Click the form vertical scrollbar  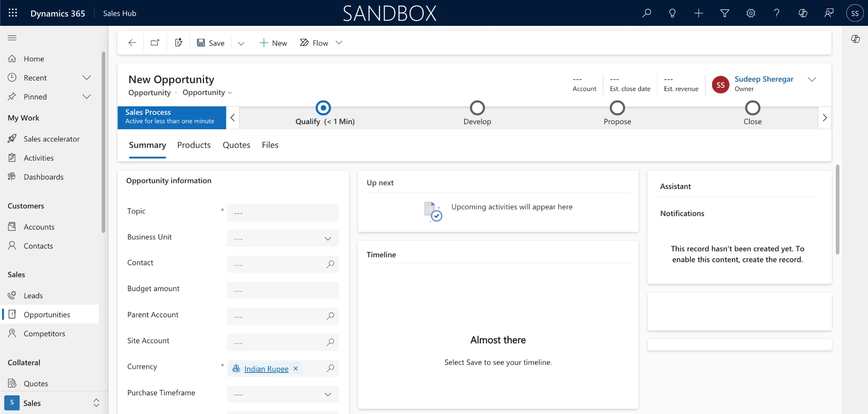pos(837,210)
